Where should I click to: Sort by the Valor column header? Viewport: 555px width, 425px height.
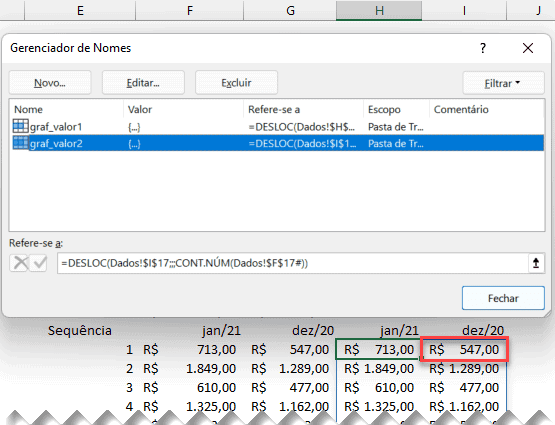click(x=183, y=109)
